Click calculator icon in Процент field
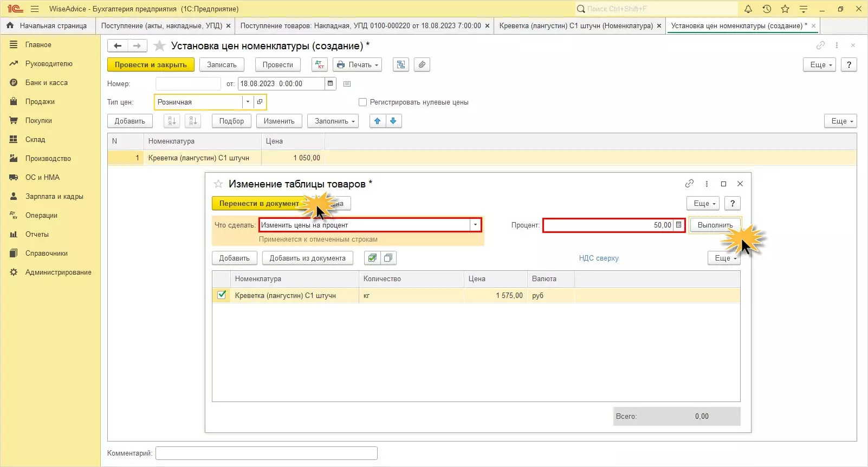 click(678, 225)
